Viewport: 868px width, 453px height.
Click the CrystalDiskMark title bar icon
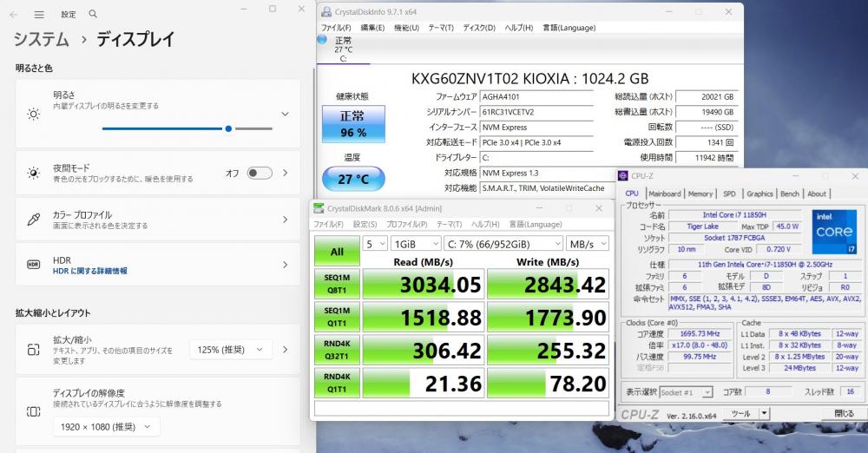[319, 208]
